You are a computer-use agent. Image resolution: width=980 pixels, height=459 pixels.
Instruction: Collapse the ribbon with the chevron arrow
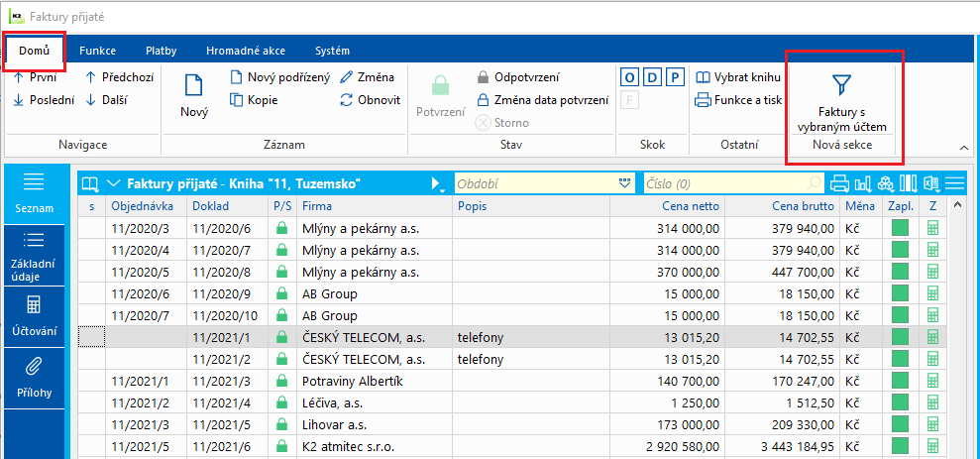964,148
